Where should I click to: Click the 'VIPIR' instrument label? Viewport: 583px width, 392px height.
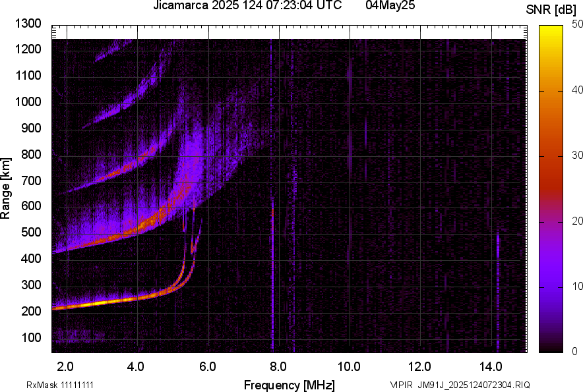point(402,385)
